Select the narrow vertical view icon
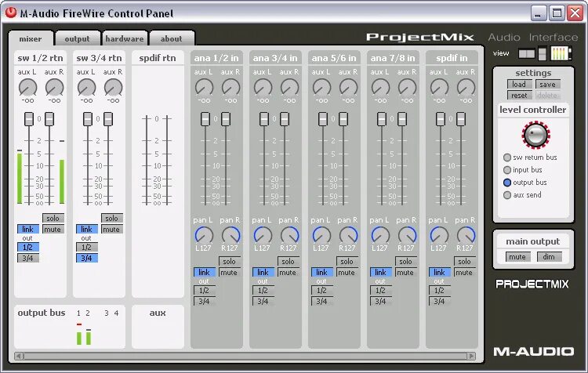This screenshot has width=588, height=373. coord(543,53)
